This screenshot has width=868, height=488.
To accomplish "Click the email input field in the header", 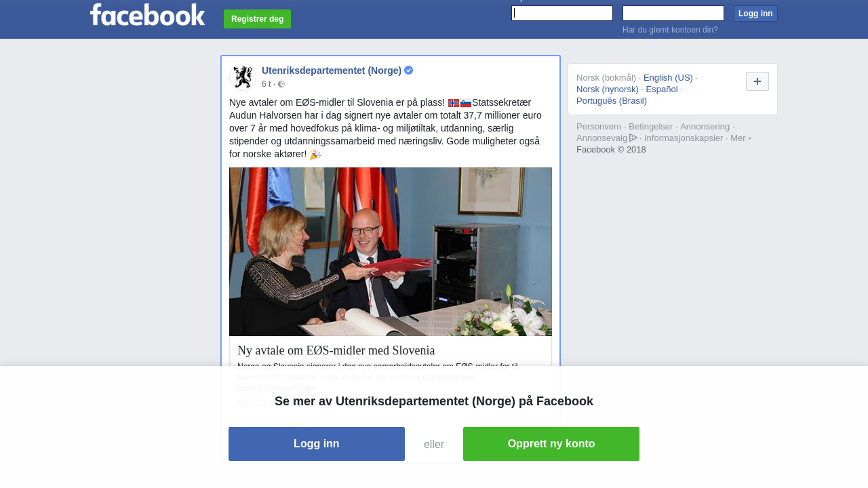I will click(x=562, y=13).
